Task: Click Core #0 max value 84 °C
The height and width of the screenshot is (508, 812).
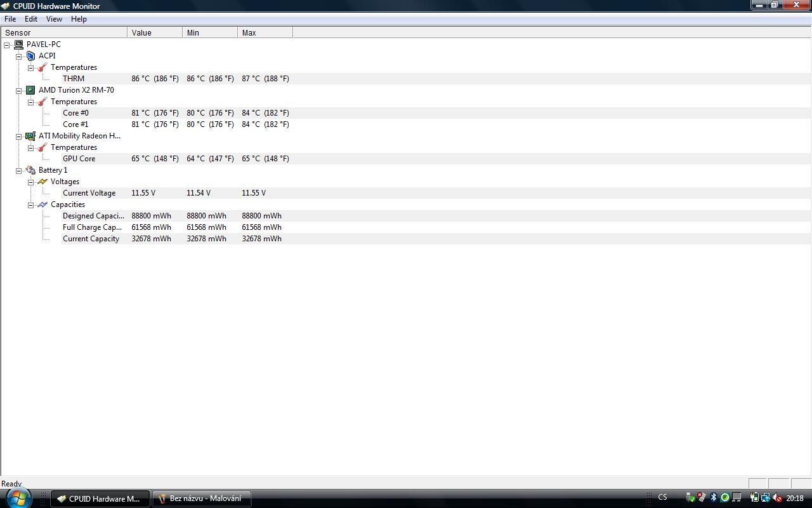Action: point(265,113)
